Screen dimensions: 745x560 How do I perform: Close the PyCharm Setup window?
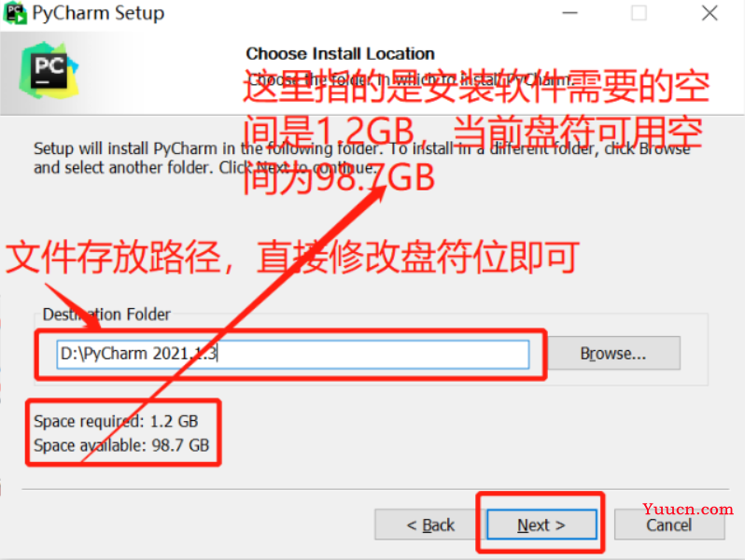coord(710,13)
